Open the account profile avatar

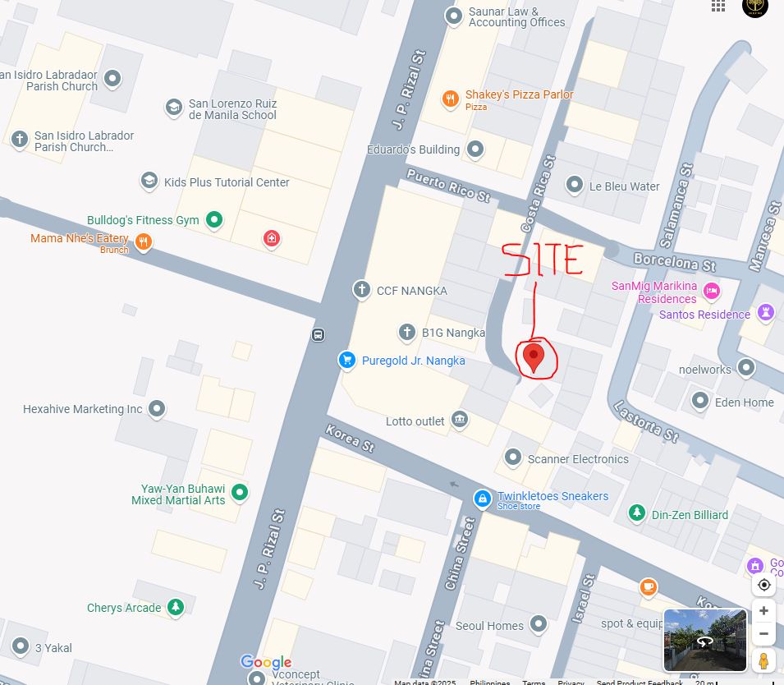(x=754, y=7)
